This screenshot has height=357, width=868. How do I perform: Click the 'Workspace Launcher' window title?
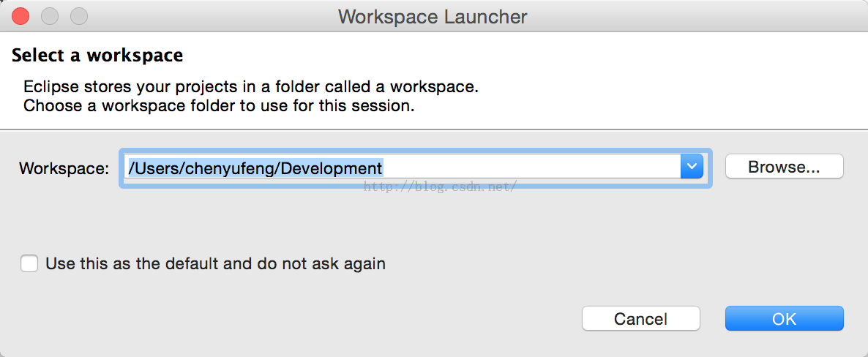click(x=433, y=17)
